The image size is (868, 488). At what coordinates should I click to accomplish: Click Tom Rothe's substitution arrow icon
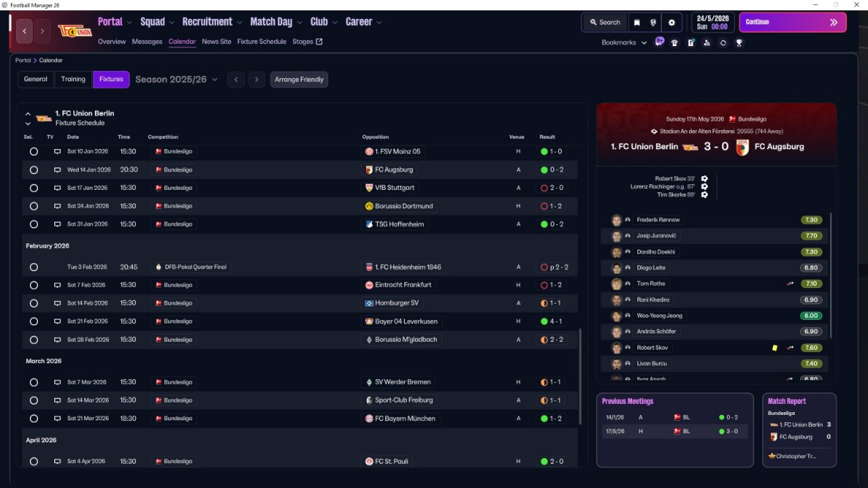click(x=790, y=284)
